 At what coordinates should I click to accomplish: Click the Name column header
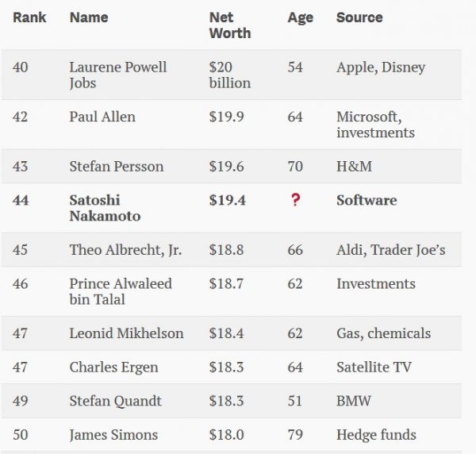(x=89, y=17)
